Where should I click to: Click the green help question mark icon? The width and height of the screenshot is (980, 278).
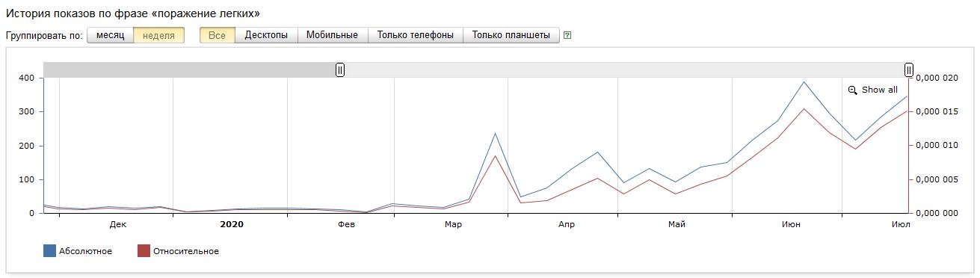coord(567,35)
